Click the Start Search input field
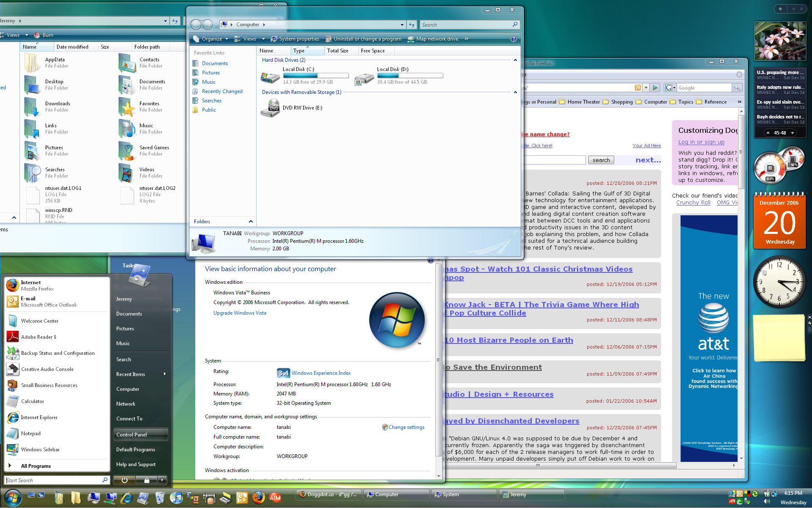The width and height of the screenshot is (812, 508). click(x=53, y=480)
